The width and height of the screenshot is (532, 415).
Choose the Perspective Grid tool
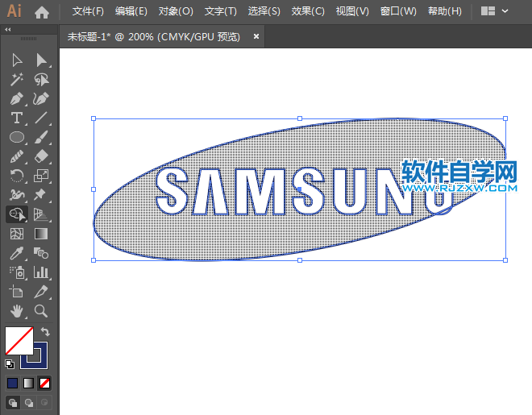click(41, 214)
